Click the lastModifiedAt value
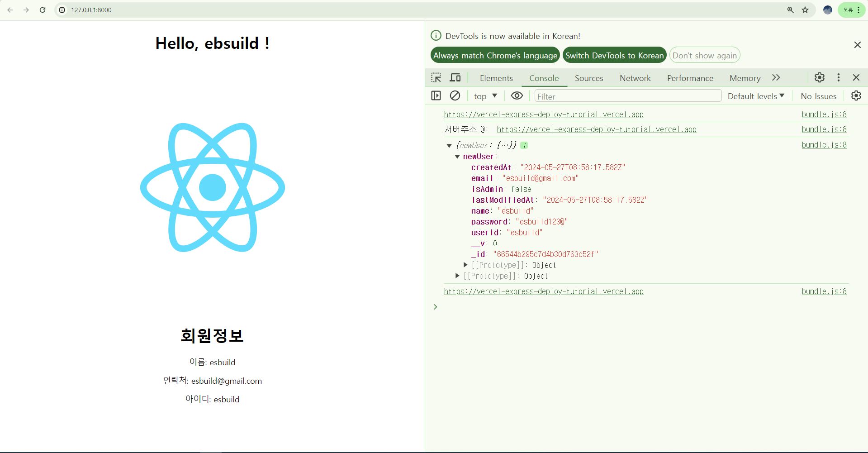 point(595,200)
